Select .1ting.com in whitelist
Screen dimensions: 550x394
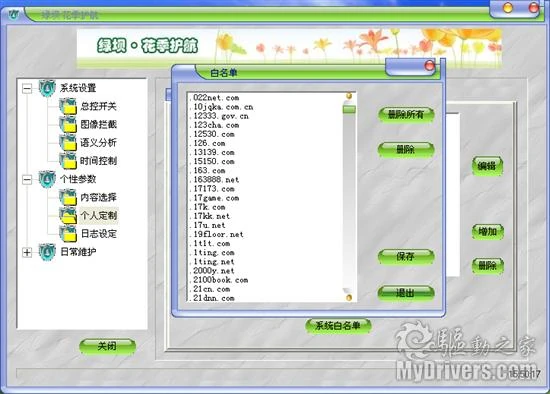pyautogui.click(x=212, y=253)
